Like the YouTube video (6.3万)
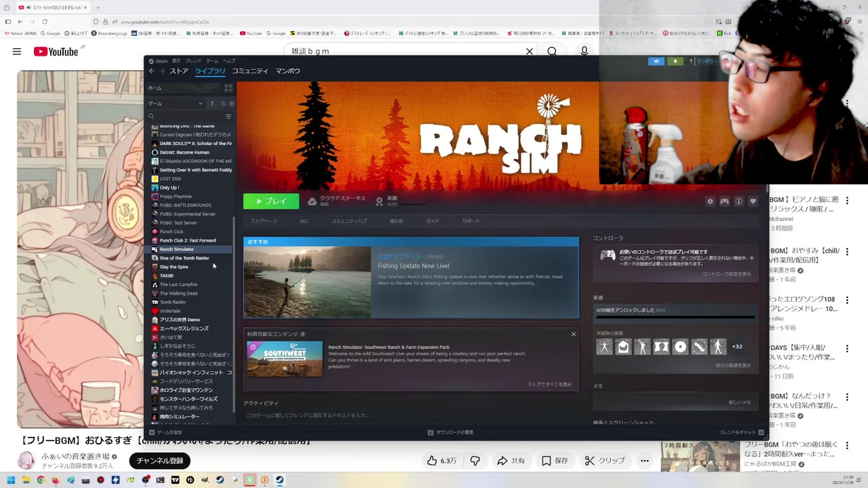 pyautogui.click(x=441, y=461)
